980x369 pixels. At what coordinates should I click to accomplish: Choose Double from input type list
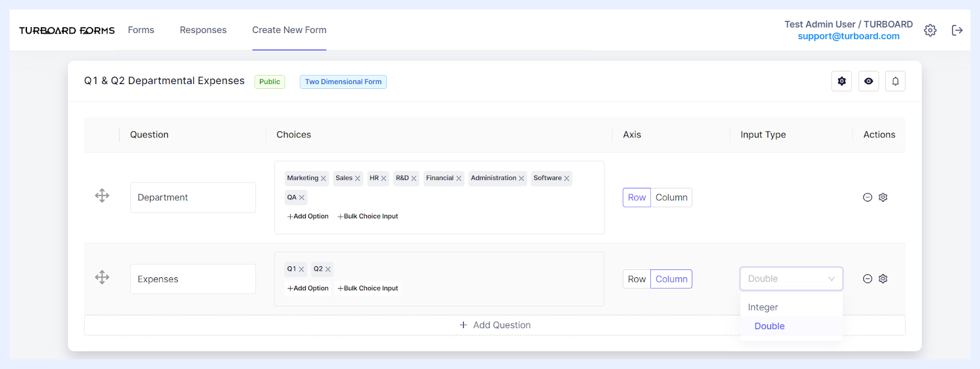(x=791, y=326)
